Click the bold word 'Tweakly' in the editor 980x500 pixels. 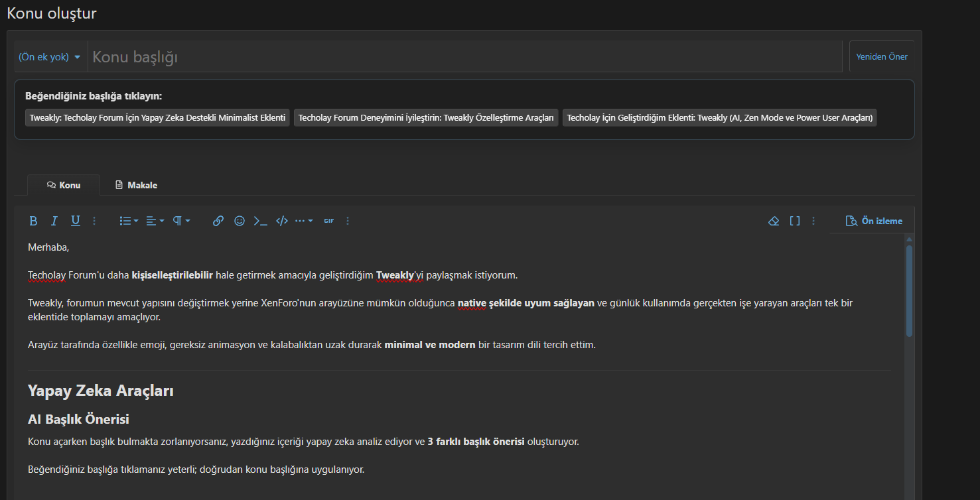point(395,275)
